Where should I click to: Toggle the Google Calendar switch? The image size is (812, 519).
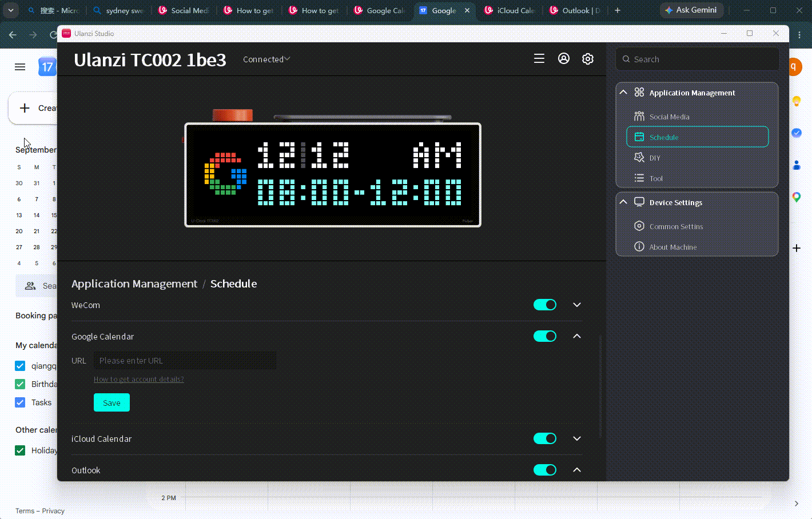pos(545,336)
